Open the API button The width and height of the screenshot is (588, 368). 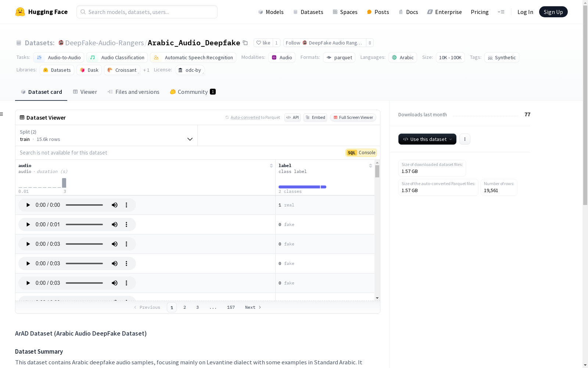pos(293,117)
